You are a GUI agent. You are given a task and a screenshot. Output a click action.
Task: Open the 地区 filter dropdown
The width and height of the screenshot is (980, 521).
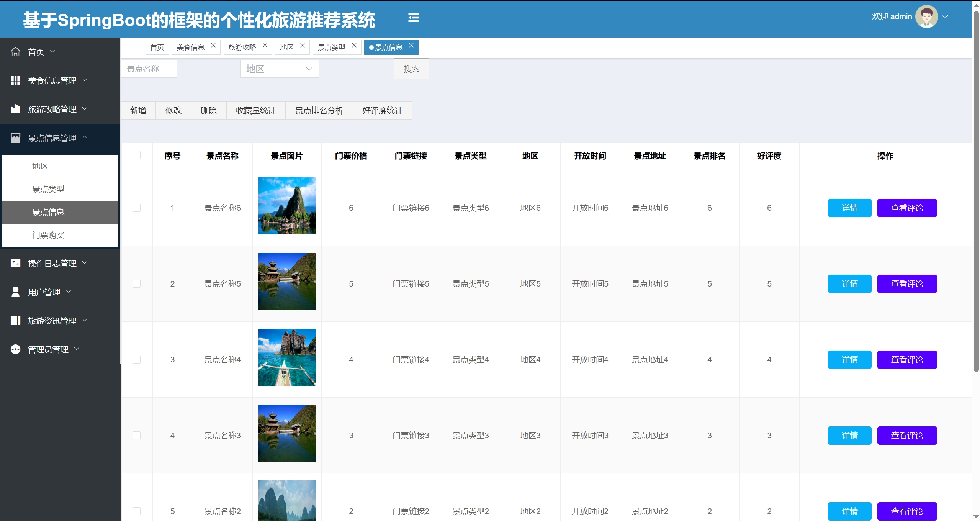pyautogui.click(x=280, y=69)
